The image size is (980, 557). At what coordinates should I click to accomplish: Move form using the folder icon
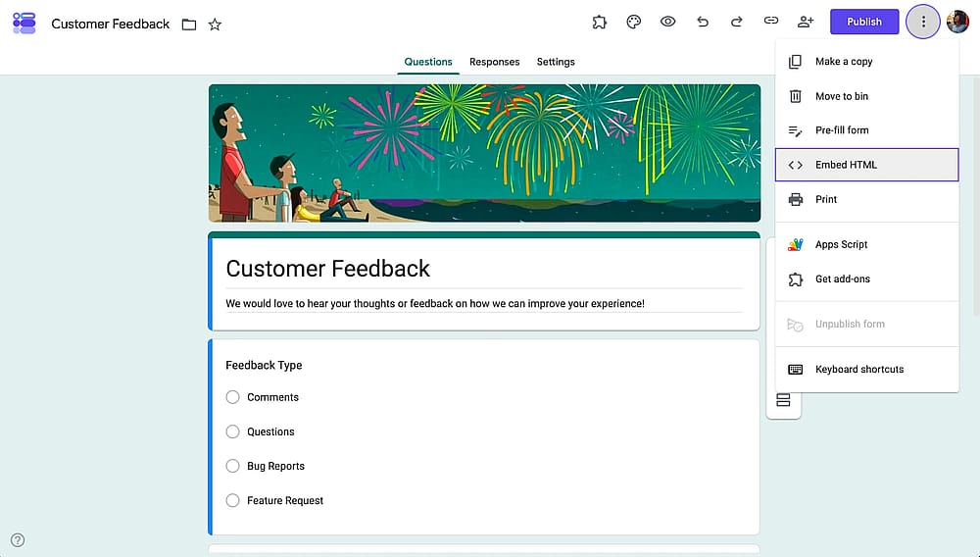(x=189, y=25)
